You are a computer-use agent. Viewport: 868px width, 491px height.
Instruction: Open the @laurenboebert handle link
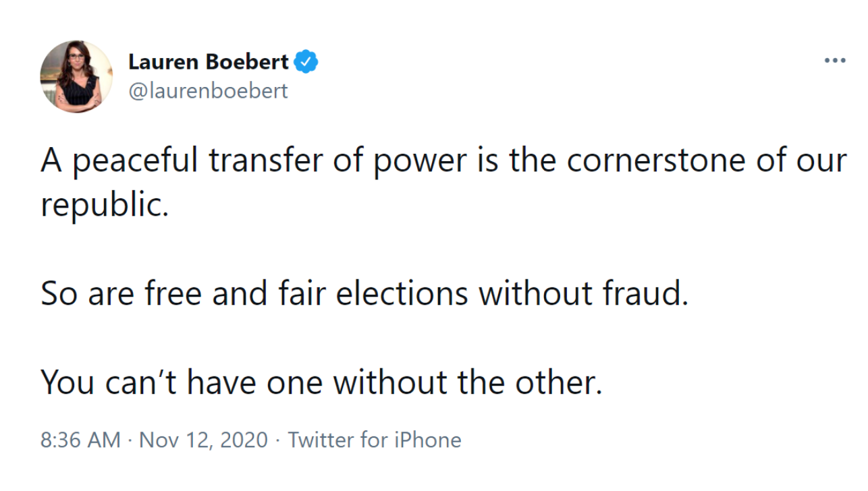[x=208, y=91]
